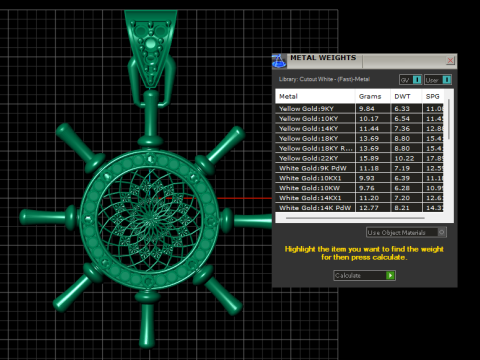Screen dimensions: 480x360
Task: Close the Metal Weights panel
Action: pos(450,60)
